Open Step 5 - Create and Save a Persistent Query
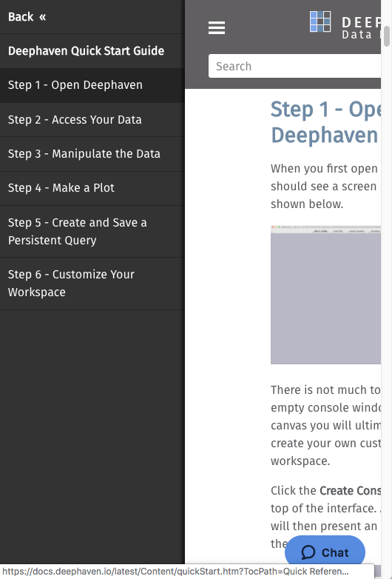Viewport: 392px width, 579px height. [92, 232]
